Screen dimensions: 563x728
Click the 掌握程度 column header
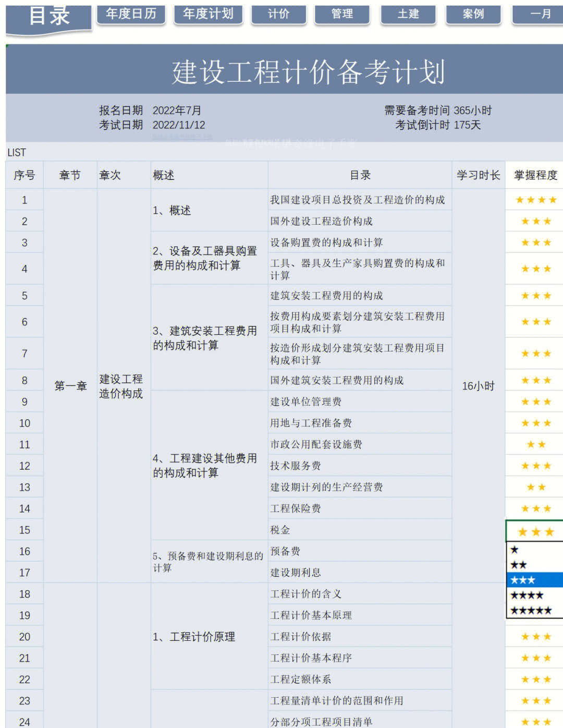(535, 175)
